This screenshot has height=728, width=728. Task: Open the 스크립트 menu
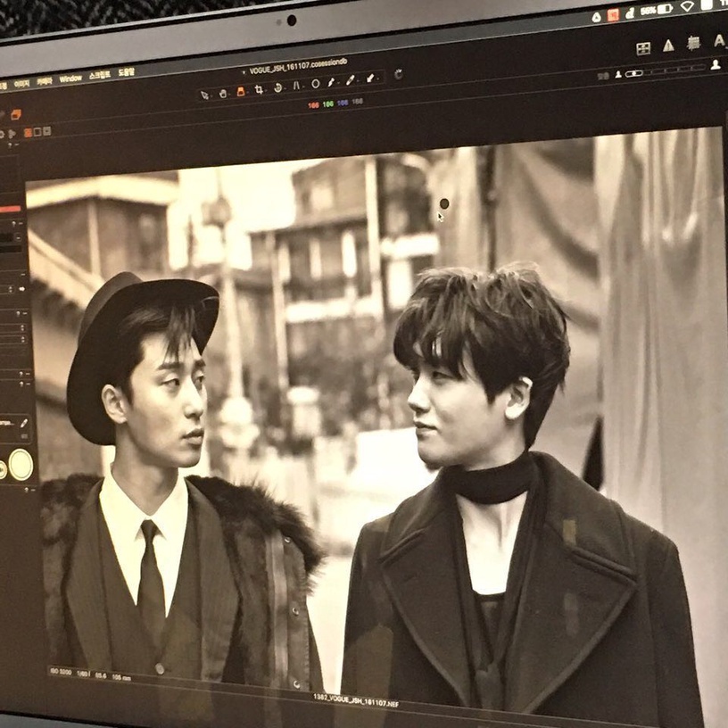(x=100, y=75)
